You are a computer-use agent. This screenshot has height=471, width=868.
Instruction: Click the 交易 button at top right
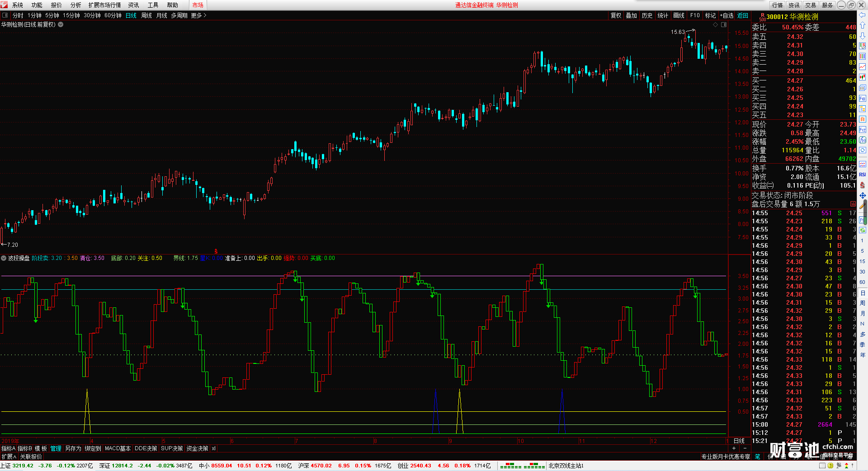coord(811,5)
